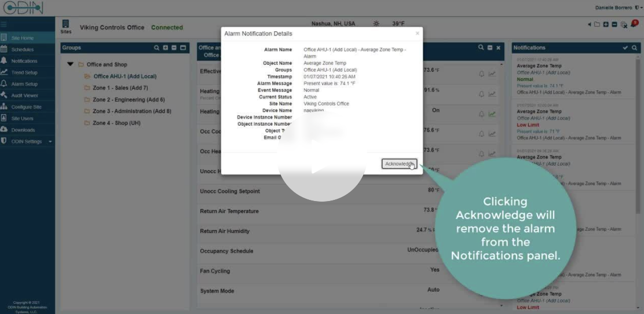Screen dimensions: 644x314
Task: Collapse the Office and Shop tree node
Action: 70,64
